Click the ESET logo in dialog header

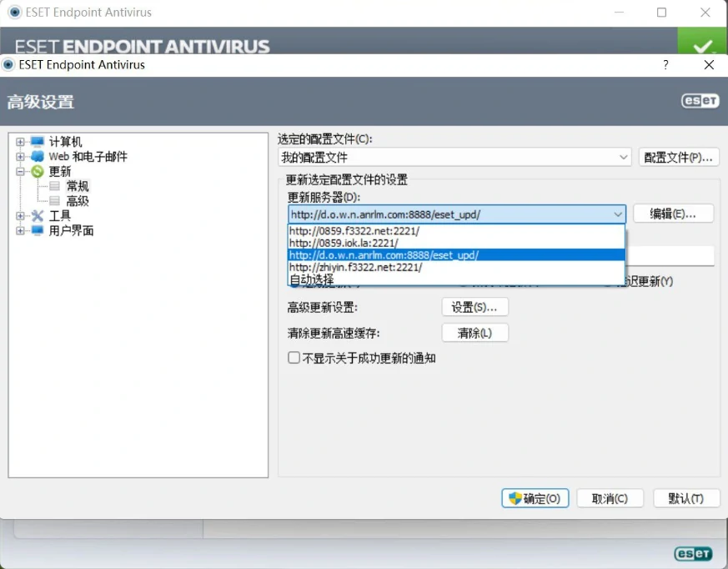pos(699,101)
